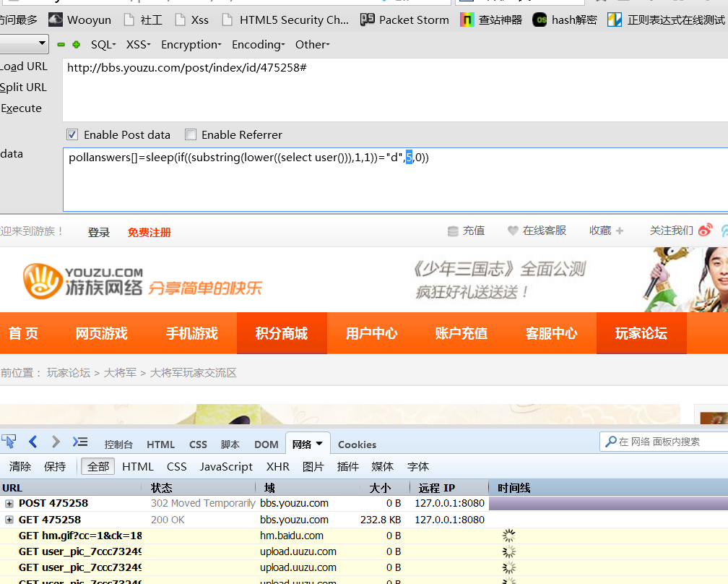Toggle the Firebug command line icon
The height and width of the screenshot is (584, 728).
click(x=80, y=442)
